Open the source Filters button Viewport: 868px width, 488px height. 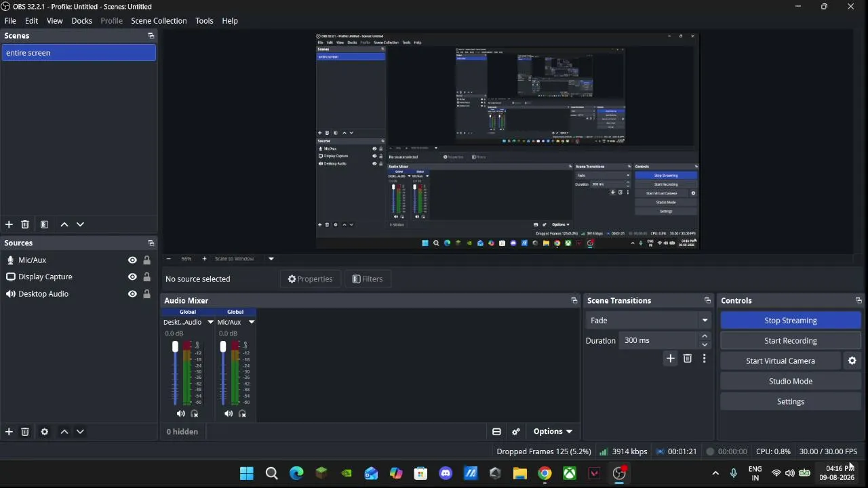(368, 279)
